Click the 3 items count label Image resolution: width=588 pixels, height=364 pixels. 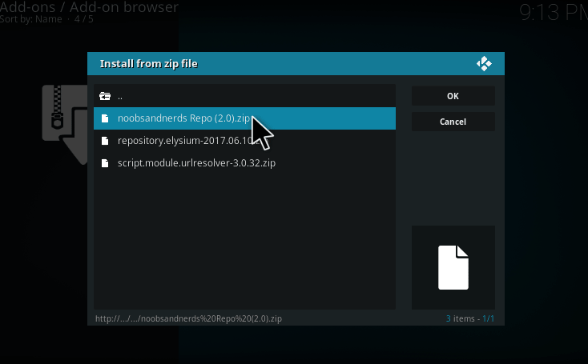pyautogui.click(x=470, y=318)
